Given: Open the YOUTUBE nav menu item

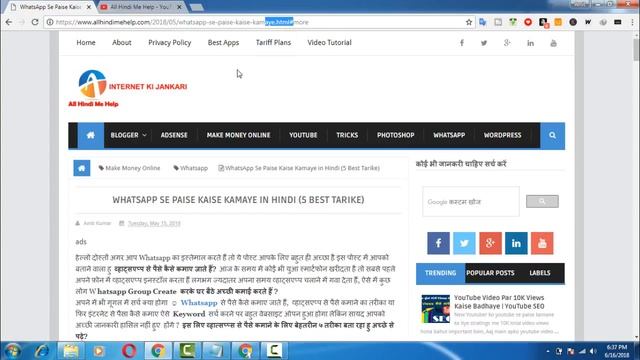Looking at the screenshot, I should pyautogui.click(x=303, y=135).
